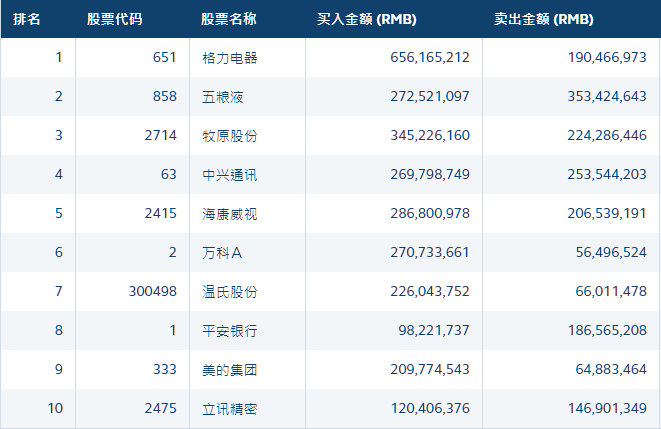Select stock name 万科A

(x=222, y=253)
